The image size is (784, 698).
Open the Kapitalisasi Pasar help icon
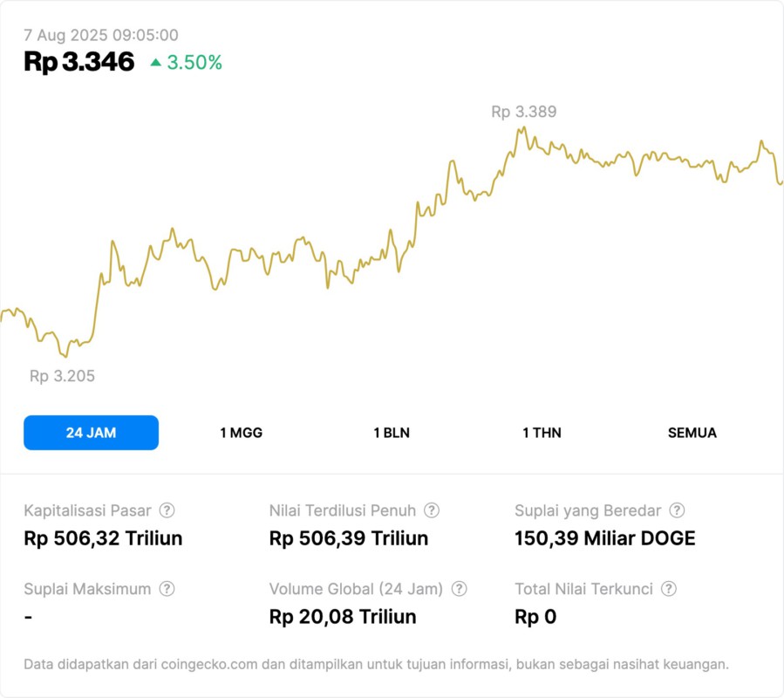[x=167, y=510]
